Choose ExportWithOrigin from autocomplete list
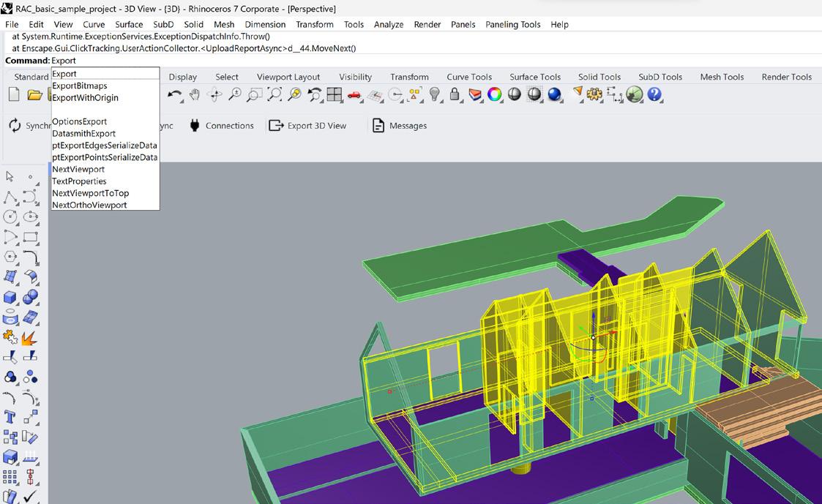 tap(85, 98)
